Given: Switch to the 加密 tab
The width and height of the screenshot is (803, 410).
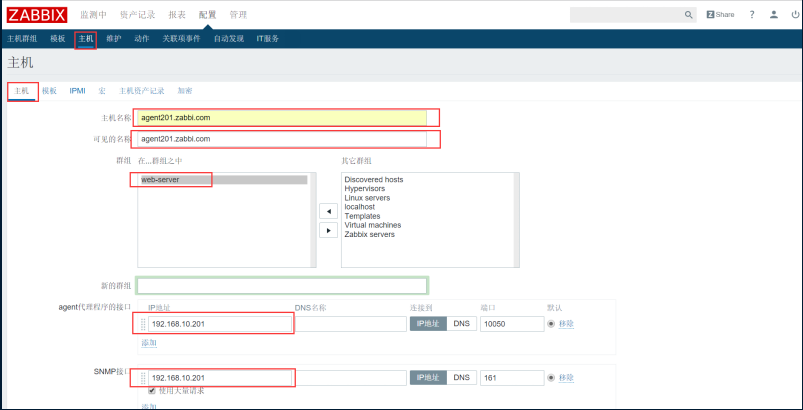Looking at the screenshot, I should [185, 91].
